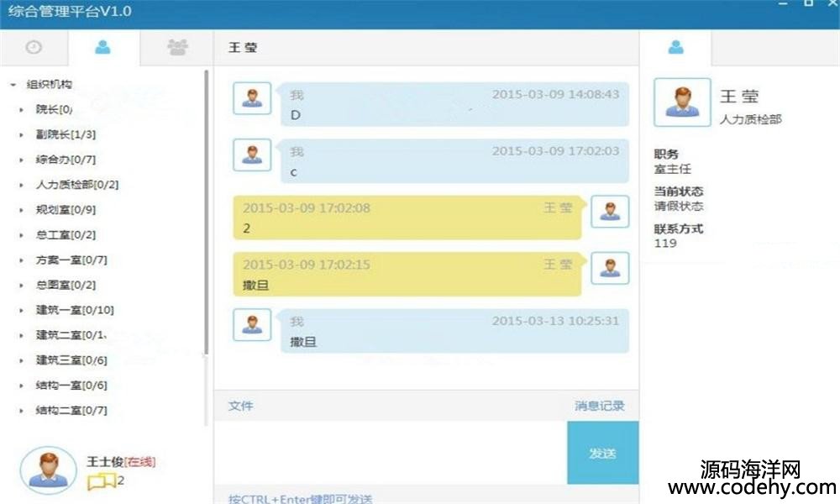Select 建筑三室[0/6] in the tree
Image resolution: width=840 pixels, height=504 pixels.
tap(71, 360)
